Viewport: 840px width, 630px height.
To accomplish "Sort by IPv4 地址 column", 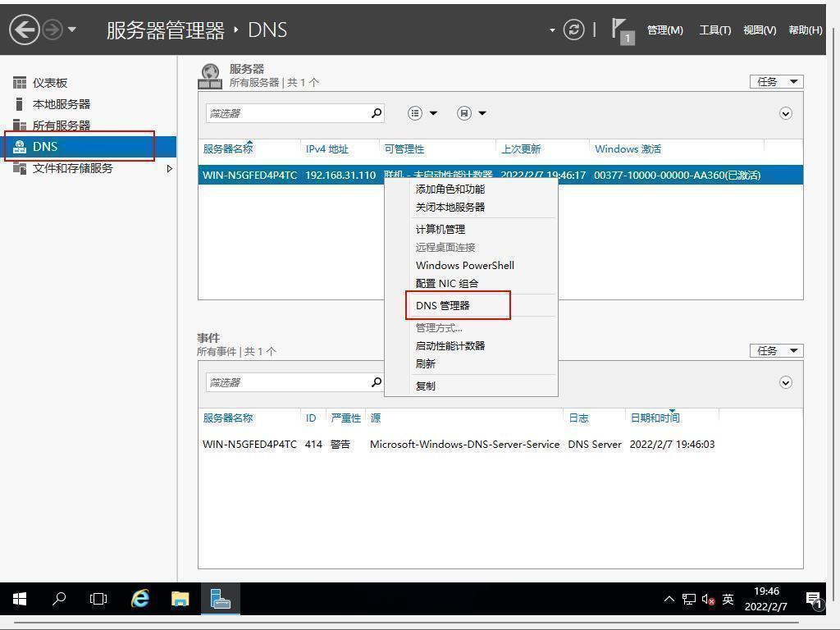I will [326, 149].
